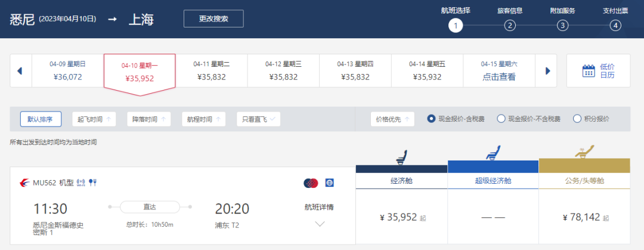Click the in-flight meal icon next to MU562
The image size is (644, 250).
[92, 182]
